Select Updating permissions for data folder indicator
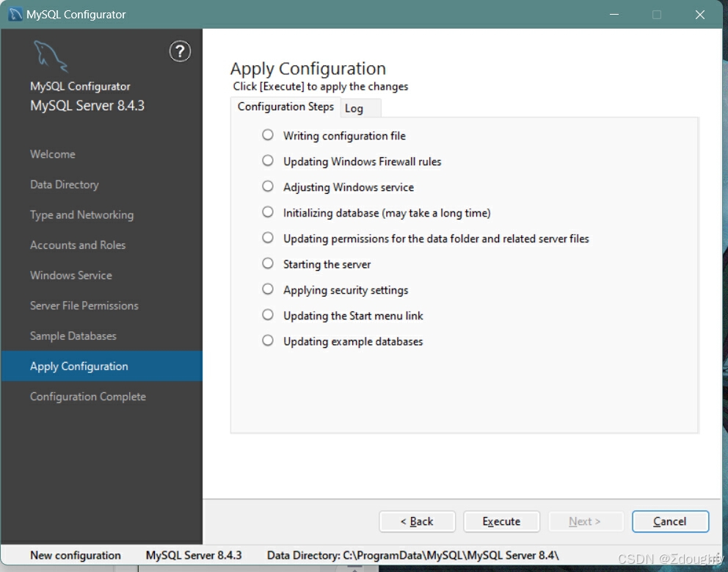 267,237
